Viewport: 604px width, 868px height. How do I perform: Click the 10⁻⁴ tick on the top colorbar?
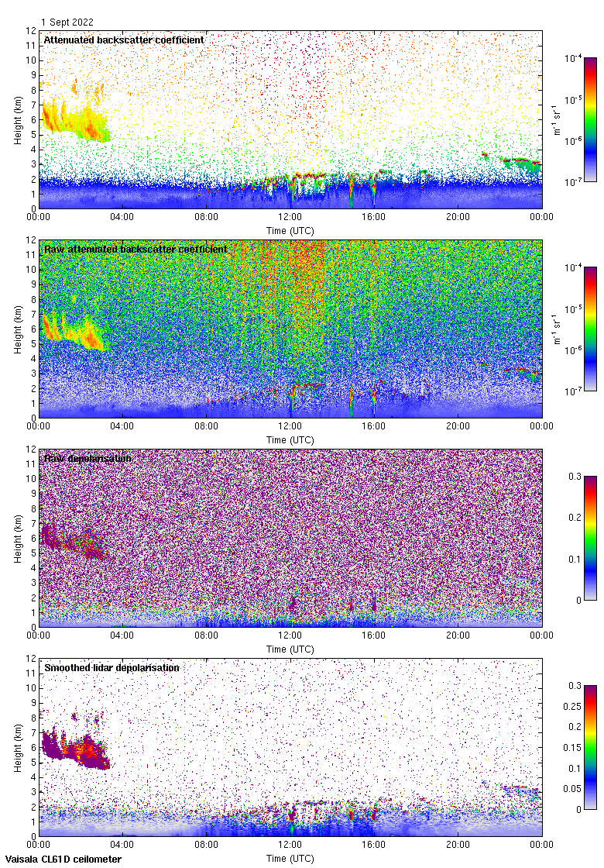[572, 57]
